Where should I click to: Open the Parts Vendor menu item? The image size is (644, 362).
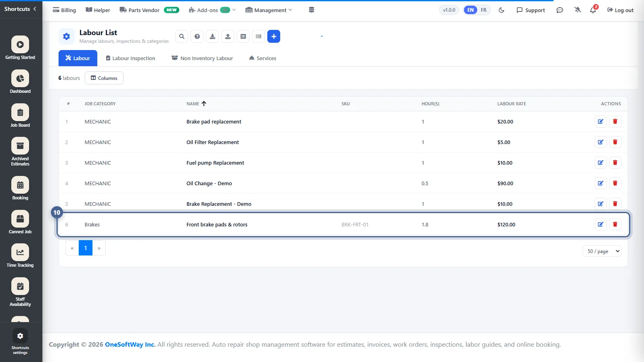point(149,10)
